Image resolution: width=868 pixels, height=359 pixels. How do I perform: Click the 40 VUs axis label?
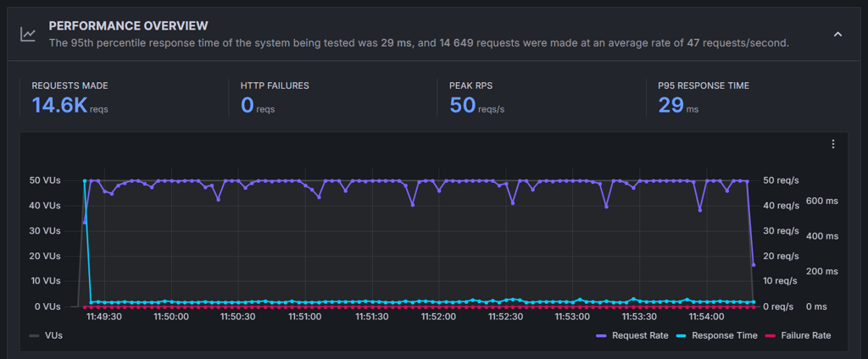[44, 206]
